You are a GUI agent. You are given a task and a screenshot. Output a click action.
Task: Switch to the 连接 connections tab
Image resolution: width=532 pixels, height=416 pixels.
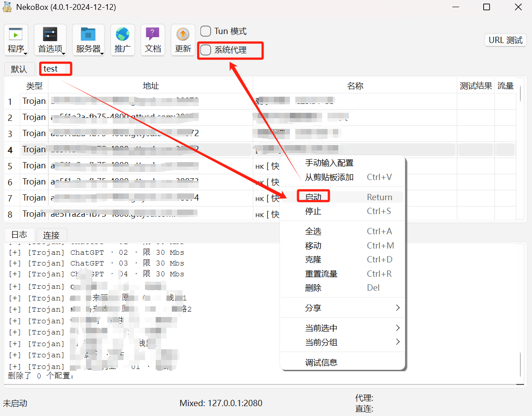(51, 235)
